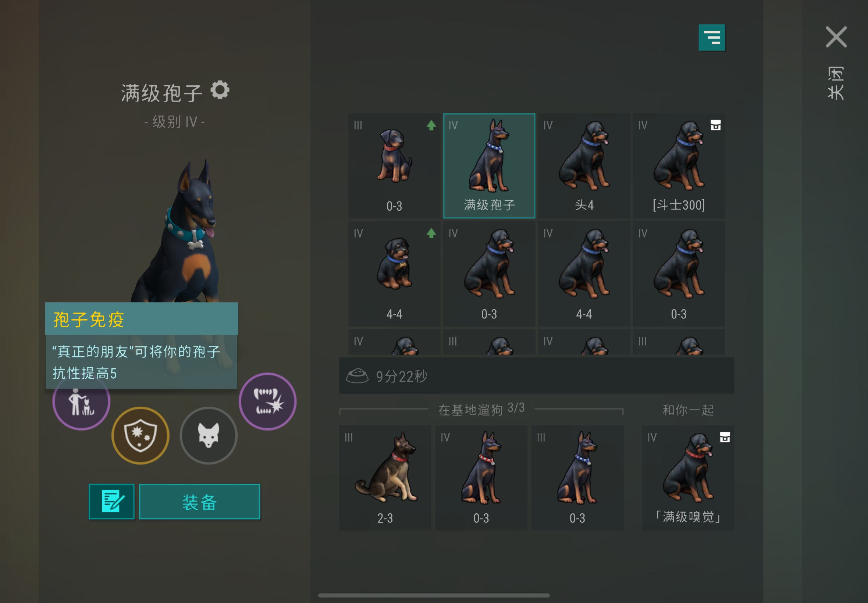
Task: Click the green arrow on level IV puppy 4-4
Action: (431, 233)
